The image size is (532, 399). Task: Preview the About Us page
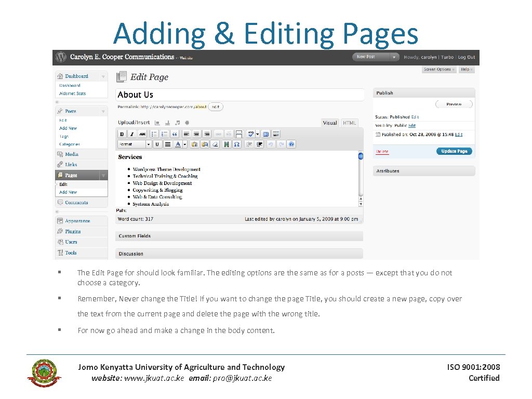pos(454,104)
